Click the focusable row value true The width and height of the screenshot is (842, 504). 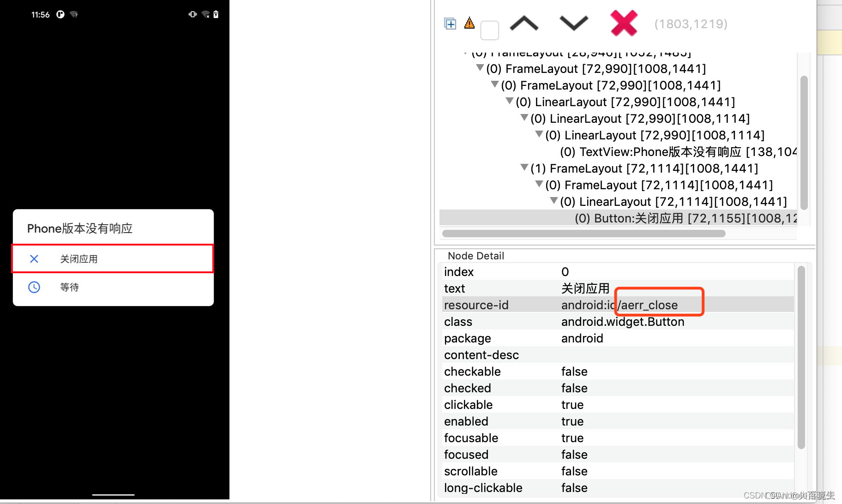tap(572, 438)
